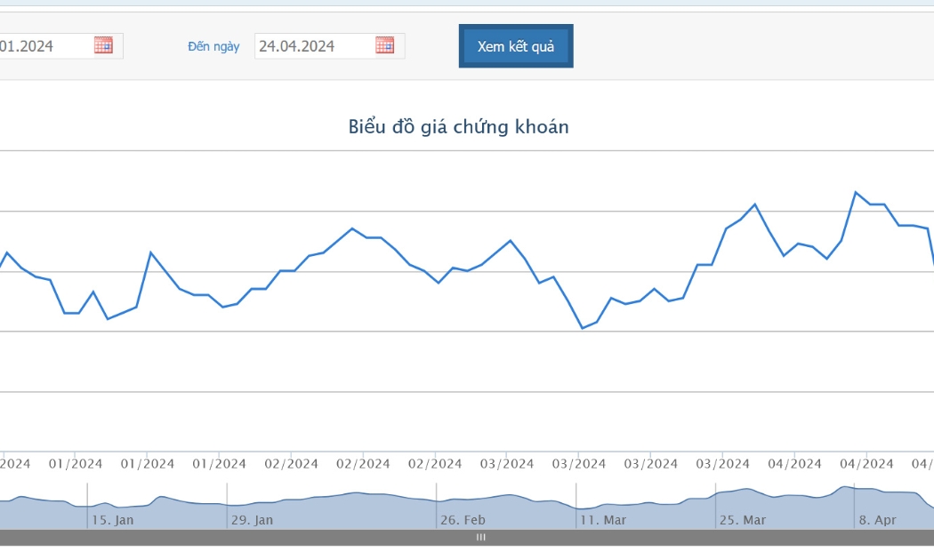The image size is (934, 560).
Task: Click the 15. Jan marker in the navigator
Action: pos(113,520)
